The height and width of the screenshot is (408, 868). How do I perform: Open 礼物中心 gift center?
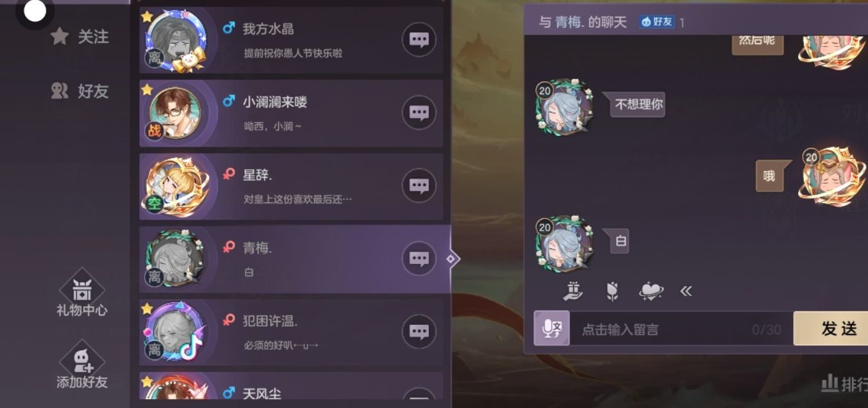tap(82, 295)
